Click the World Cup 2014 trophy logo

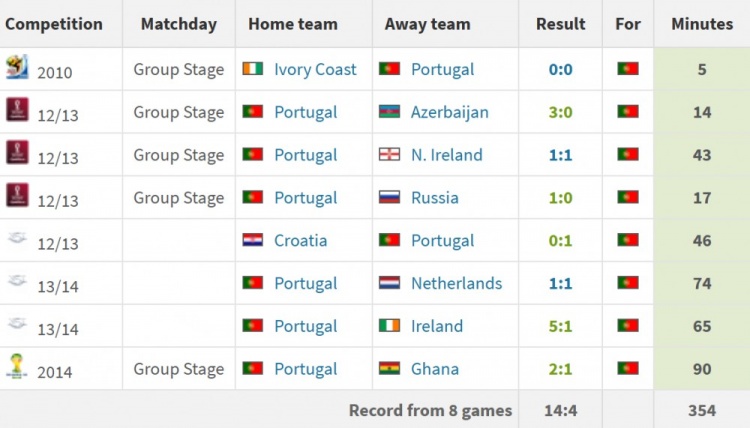[x=17, y=366]
